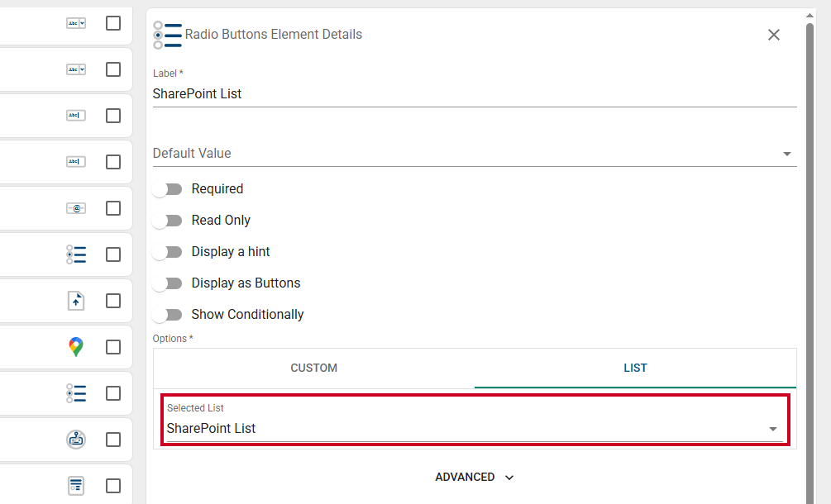Image resolution: width=831 pixels, height=504 pixels.
Task: Click the text field icon directly above the email icon
Action: tap(76, 161)
